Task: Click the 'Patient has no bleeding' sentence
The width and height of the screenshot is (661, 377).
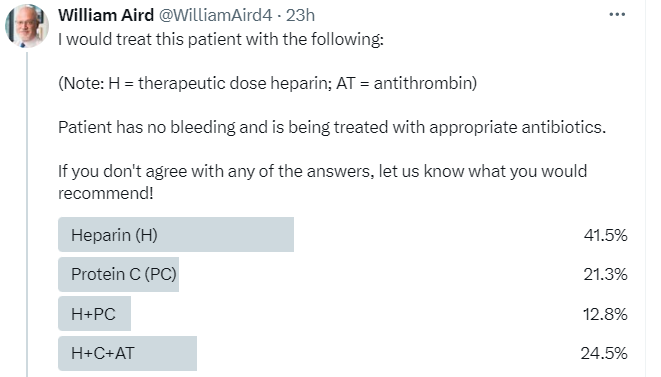Action: tap(332, 127)
